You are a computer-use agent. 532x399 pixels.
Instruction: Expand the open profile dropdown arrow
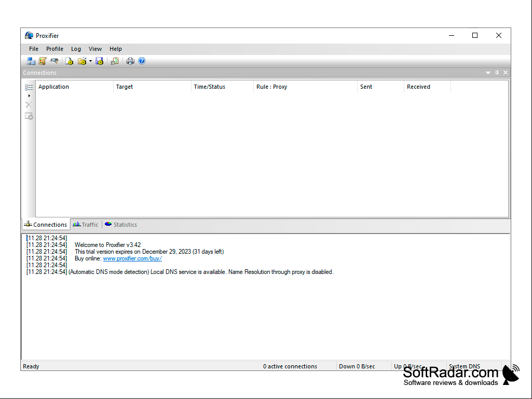pyautogui.click(x=91, y=61)
